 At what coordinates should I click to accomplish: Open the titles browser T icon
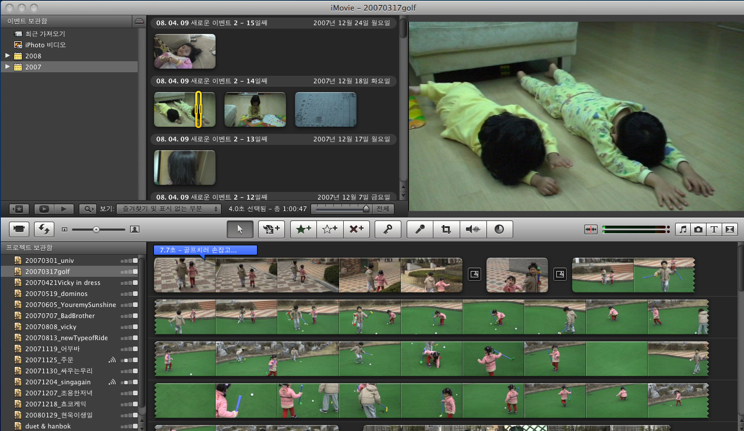pyautogui.click(x=714, y=229)
